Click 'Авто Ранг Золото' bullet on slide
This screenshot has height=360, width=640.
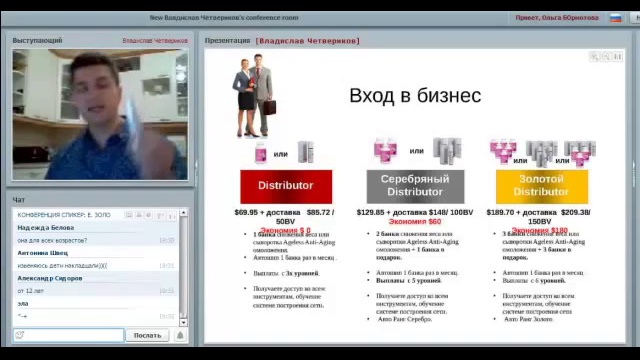528,319
